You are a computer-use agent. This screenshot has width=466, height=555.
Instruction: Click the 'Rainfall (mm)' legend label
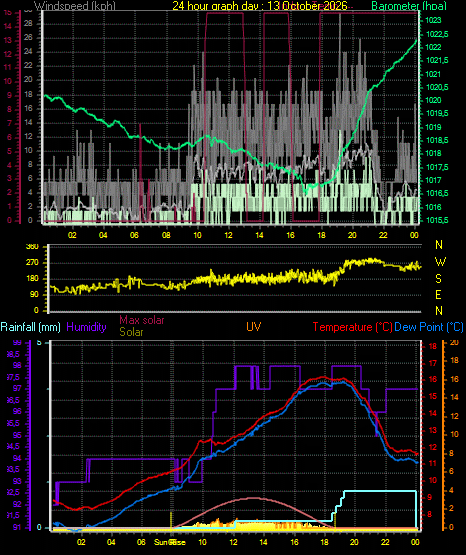click(x=30, y=327)
